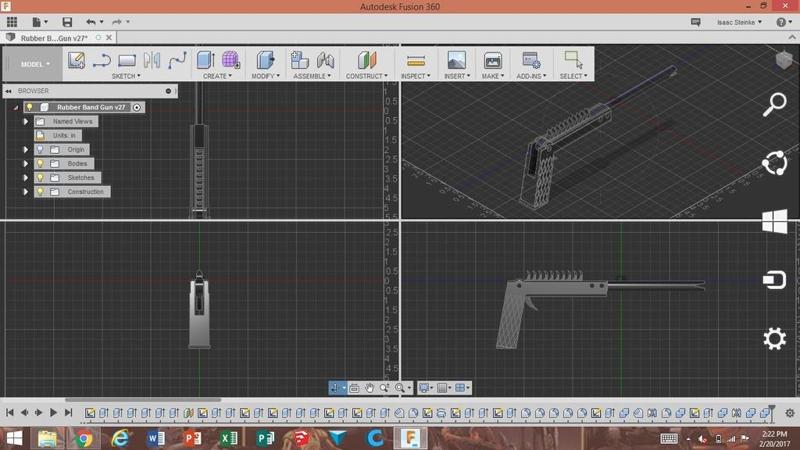Play the timeline
800x450 pixels.
click(x=53, y=413)
